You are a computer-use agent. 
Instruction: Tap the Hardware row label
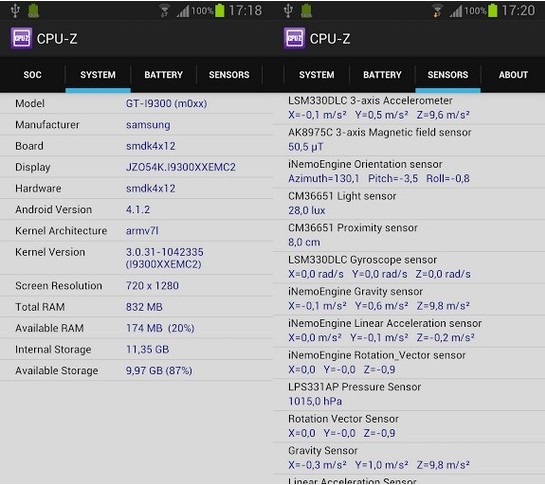pos(38,188)
